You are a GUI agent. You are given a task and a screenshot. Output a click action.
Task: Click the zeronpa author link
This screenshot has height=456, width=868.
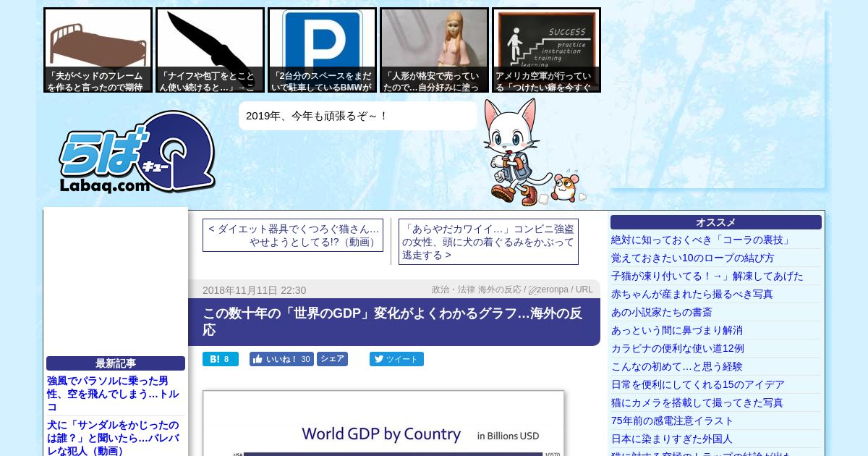[x=553, y=290]
